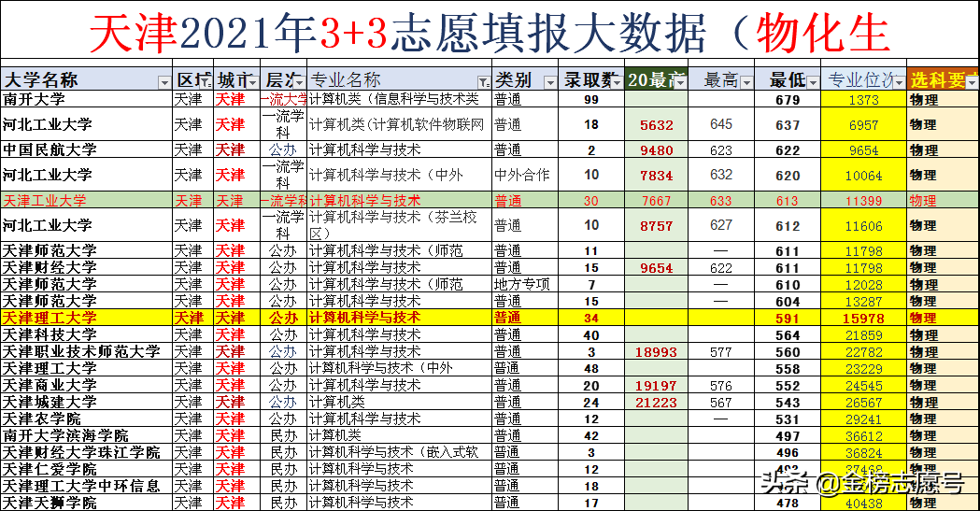Viewport: 980px width, 511px height.
Task: Select the 36612 rank cell
Action: (864, 436)
